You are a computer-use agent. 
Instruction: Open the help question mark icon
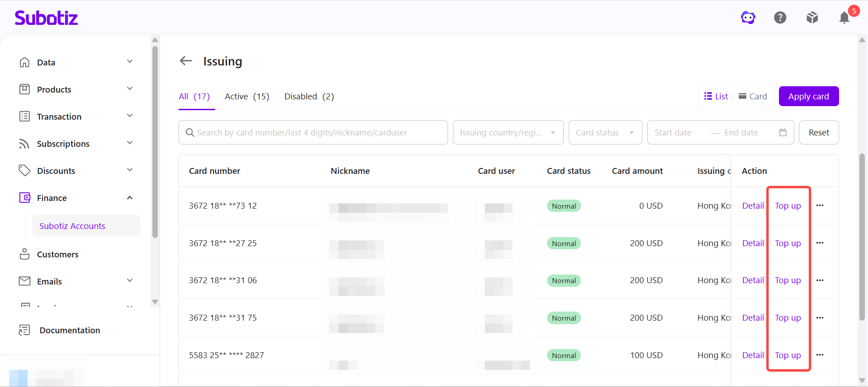point(780,18)
